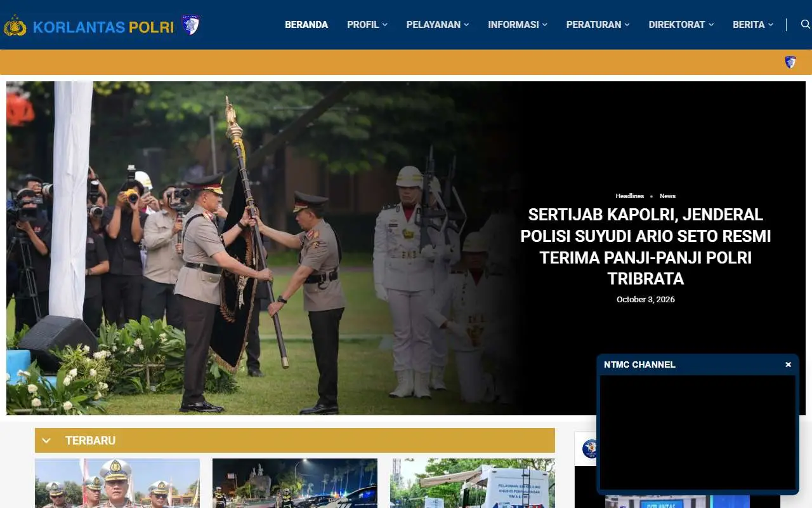The width and height of the screenshot is (812, 508).
Task: Collapse the Terbaru section chevron
Action: [46, 440]
